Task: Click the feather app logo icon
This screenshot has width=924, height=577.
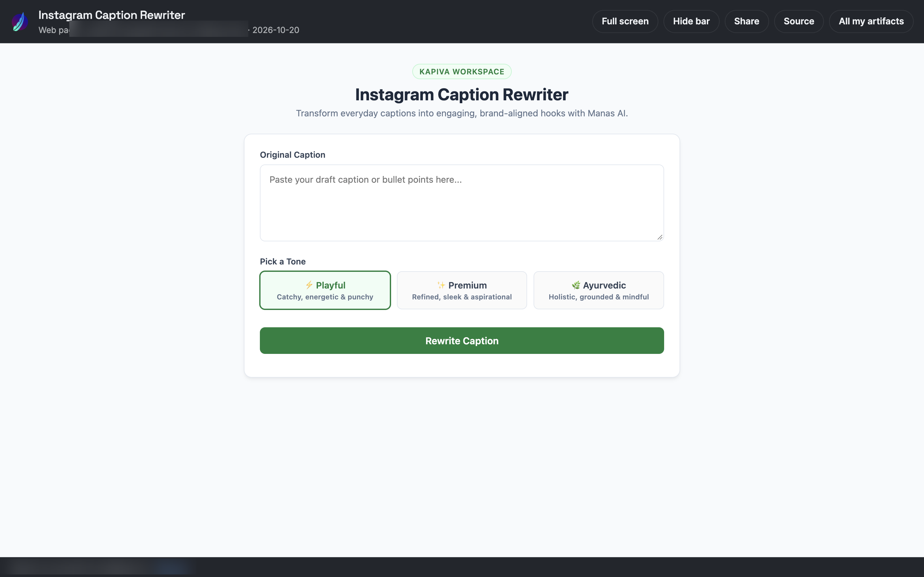Action: [20, 21]
